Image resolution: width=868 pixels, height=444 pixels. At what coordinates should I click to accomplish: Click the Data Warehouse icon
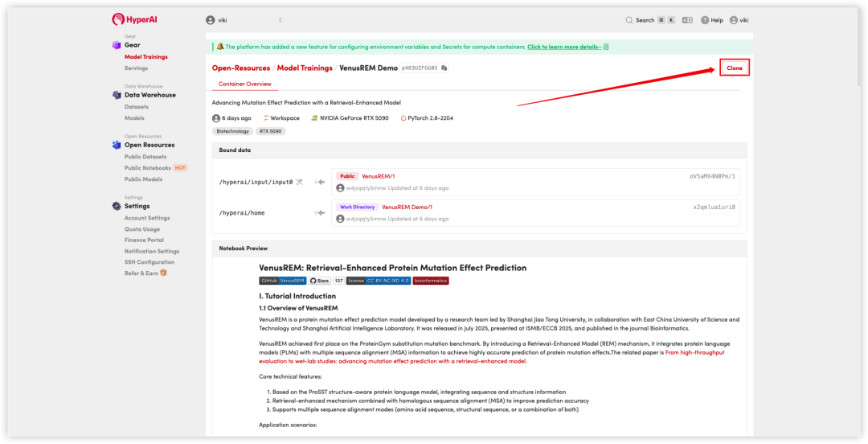click(x=117, y=95)
